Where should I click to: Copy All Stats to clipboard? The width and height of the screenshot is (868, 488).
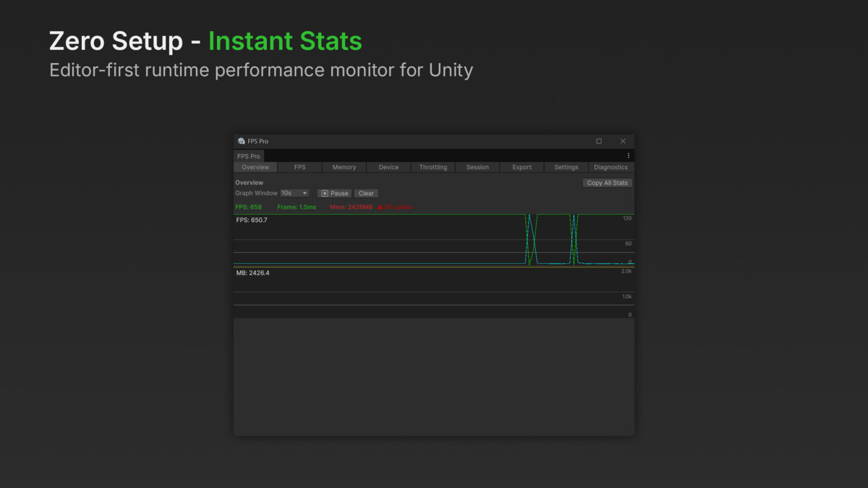608,183
